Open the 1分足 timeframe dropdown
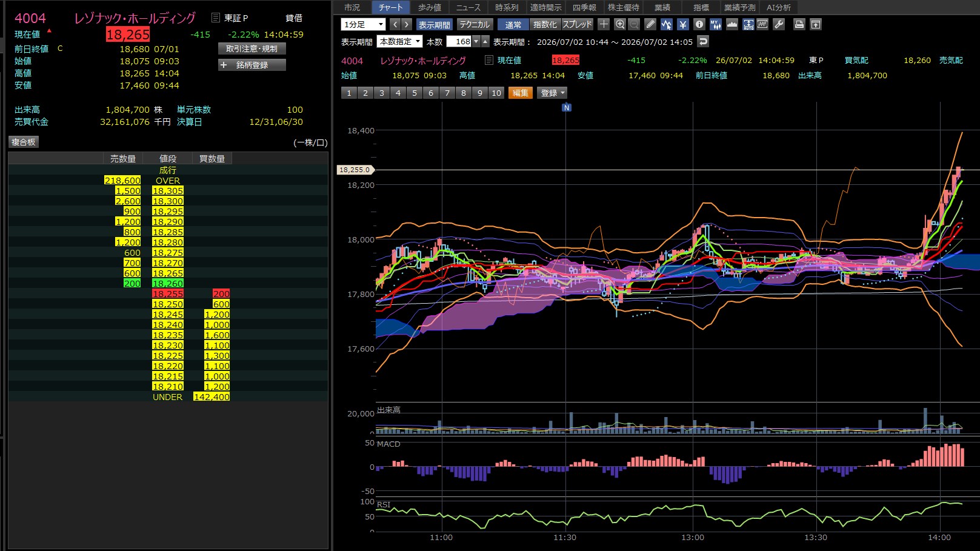The height and width of the screenshot is (551, 980). (364, 24)
